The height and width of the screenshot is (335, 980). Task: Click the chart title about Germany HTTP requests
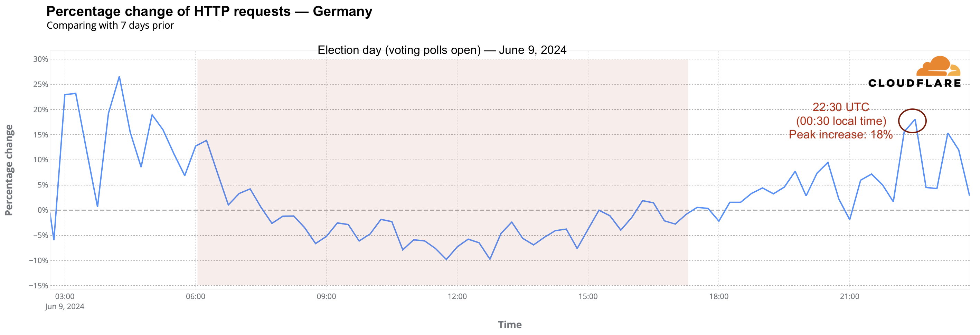(209, 11)
